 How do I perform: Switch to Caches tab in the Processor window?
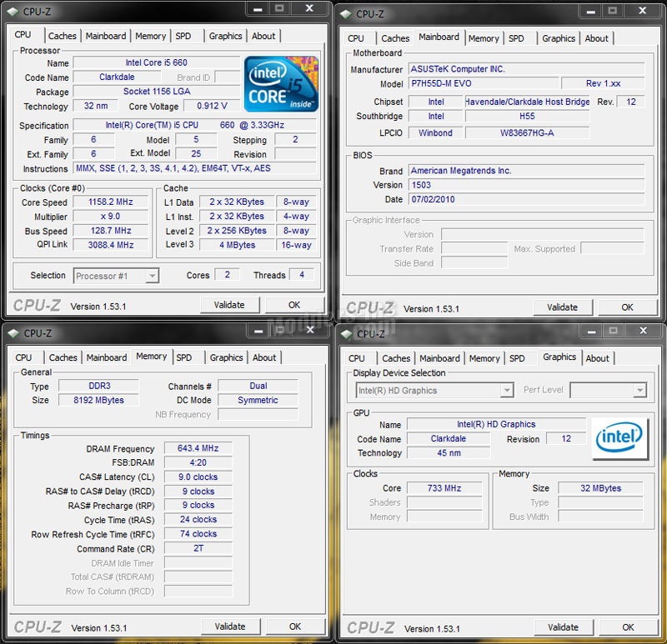pos(62,36)
